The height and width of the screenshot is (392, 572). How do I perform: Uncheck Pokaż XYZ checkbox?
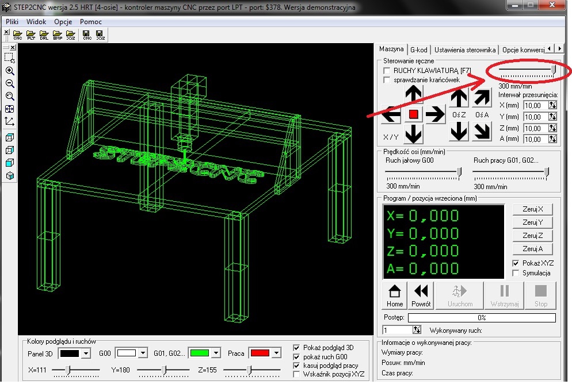516,263
